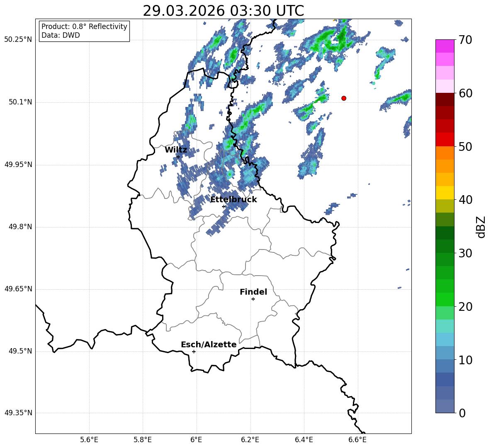Click the yellow colorbar segment near 40

(445, 193)
